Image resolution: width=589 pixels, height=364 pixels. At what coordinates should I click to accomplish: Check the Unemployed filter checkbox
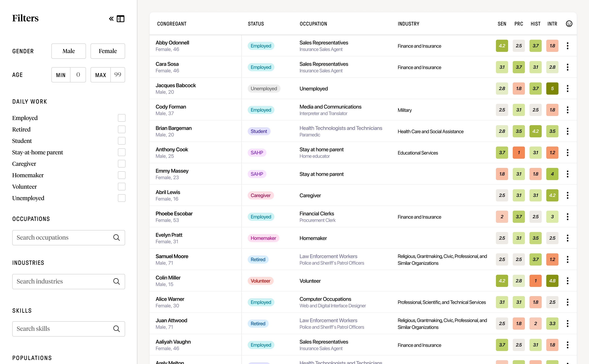(x=122, y=198)
